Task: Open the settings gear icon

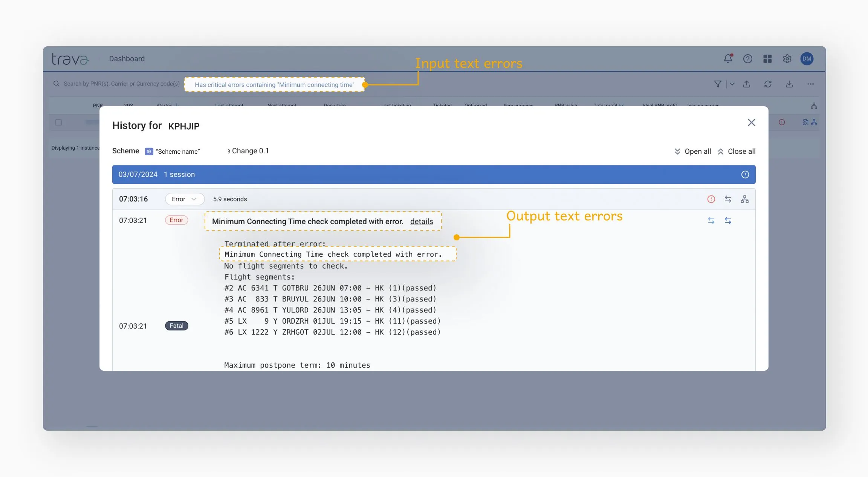Action: click(x=787, y=59)
